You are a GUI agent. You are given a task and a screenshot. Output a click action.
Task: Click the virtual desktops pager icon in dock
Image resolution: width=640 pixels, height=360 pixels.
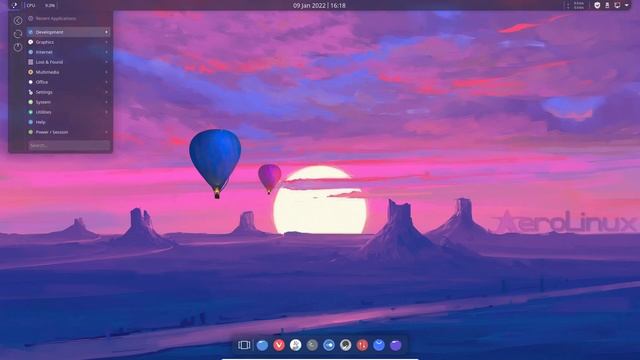(x=244, y=345)
